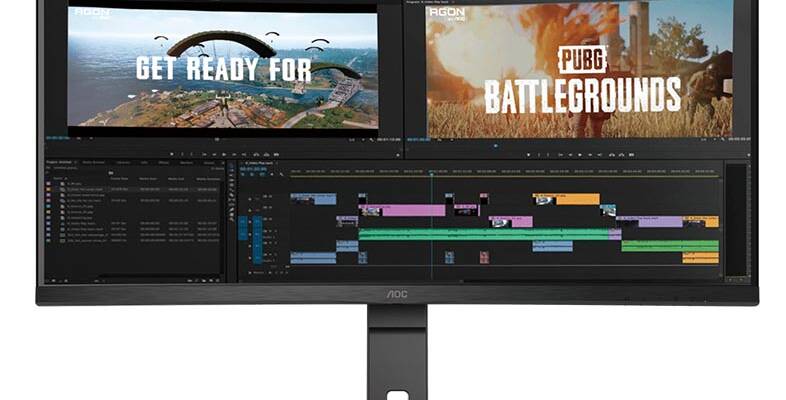Click the GET READY FOR source preview
Screen dimensions: 786x400
223,67
